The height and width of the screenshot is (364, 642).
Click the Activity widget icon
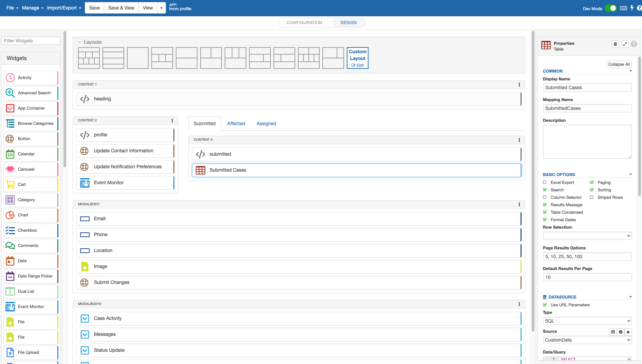click(10, 78)
